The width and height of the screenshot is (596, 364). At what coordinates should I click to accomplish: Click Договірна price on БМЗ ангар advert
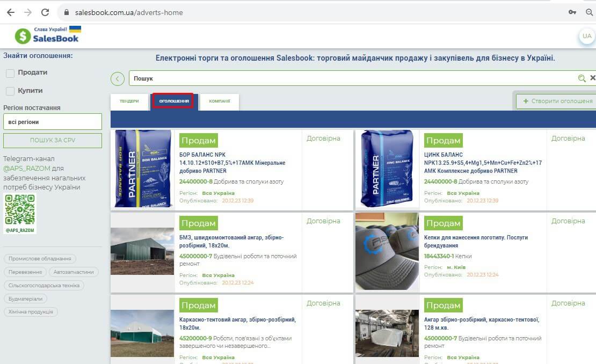coord(323,221)
